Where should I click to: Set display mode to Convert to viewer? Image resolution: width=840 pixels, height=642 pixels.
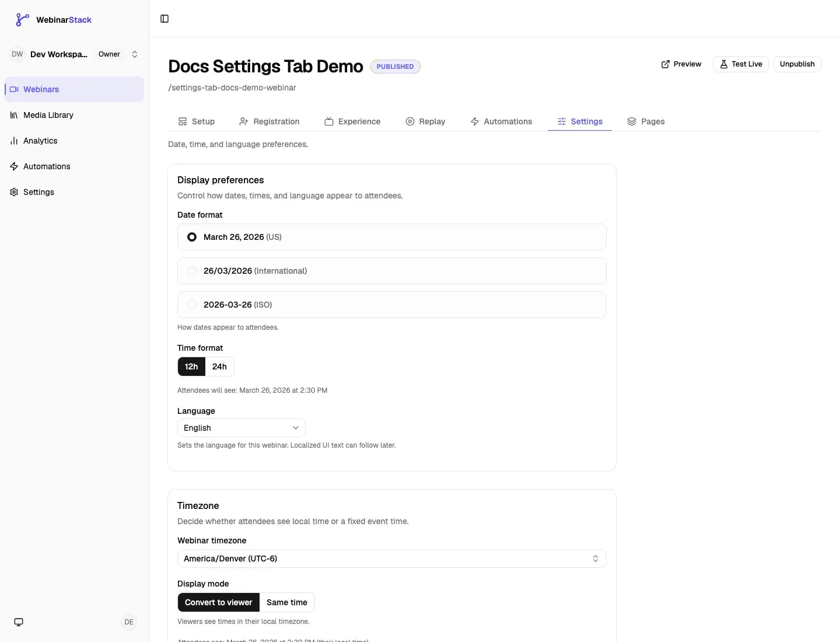click(x=219, y=602)
